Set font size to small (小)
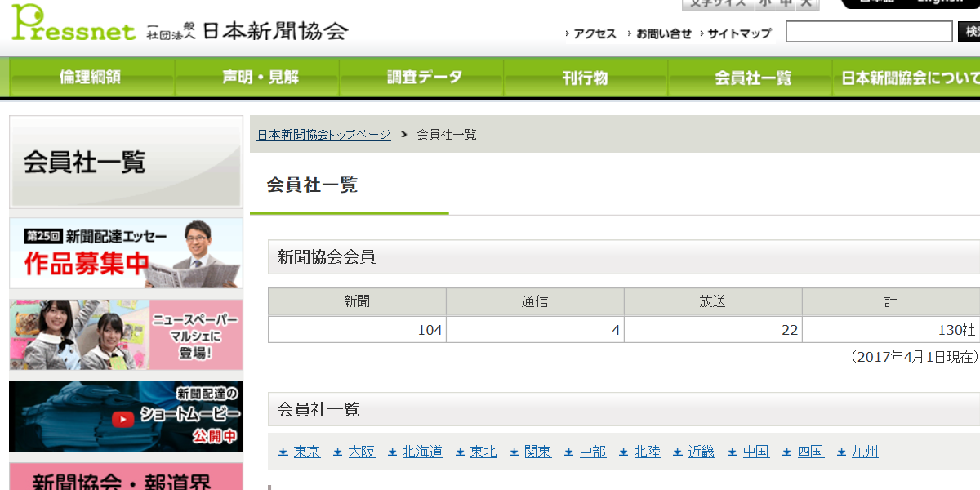This screenshot has width=980, height=490. tap(765, 3)
